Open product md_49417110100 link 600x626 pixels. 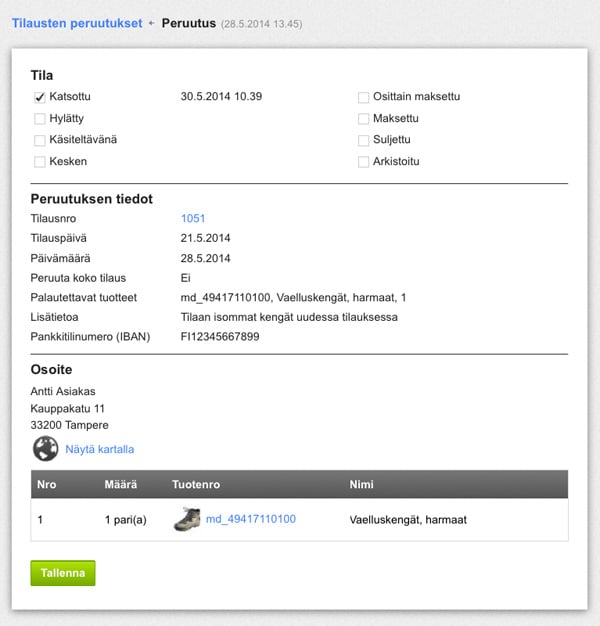coord(250,519)
